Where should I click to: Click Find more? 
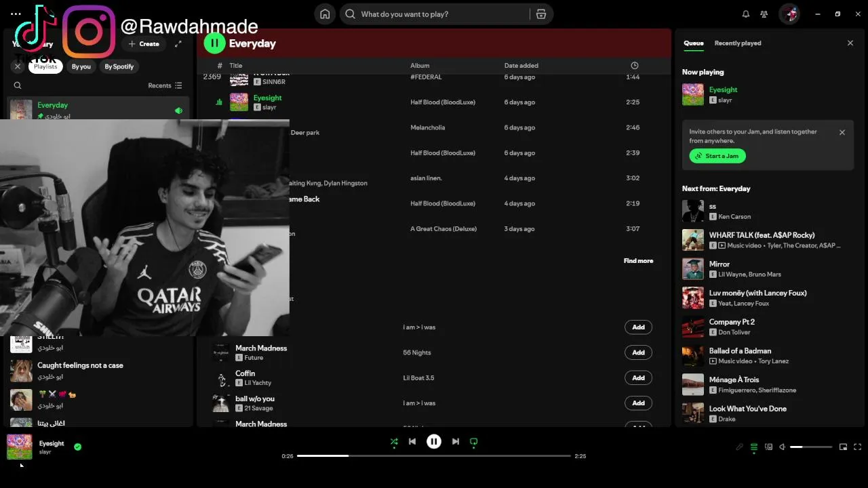pyautogui.click(x=638, y=261)
